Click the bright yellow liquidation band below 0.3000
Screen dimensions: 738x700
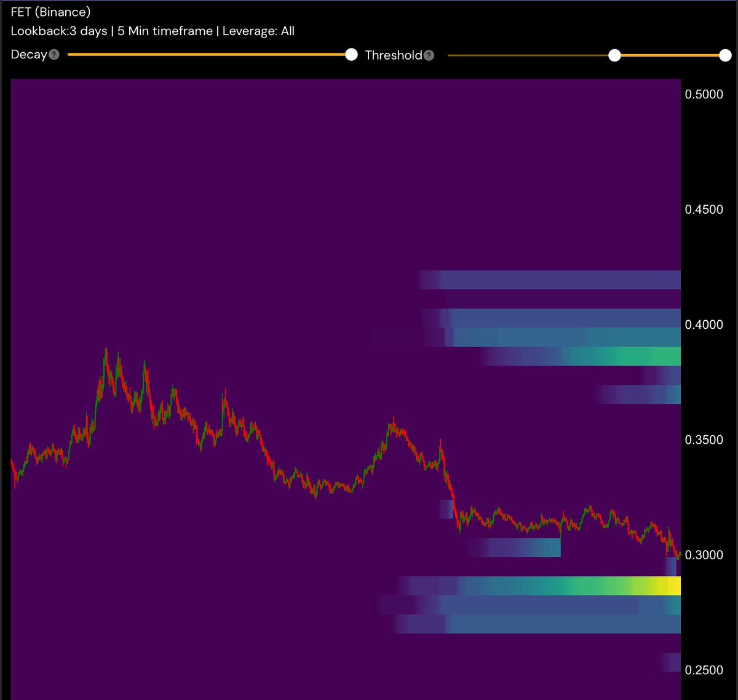(539, 586)
